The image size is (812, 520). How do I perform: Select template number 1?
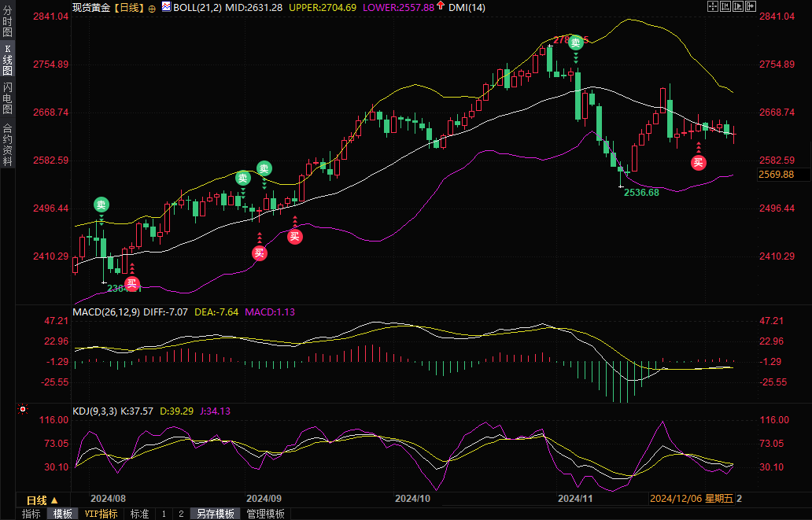[x=164, y=514]
